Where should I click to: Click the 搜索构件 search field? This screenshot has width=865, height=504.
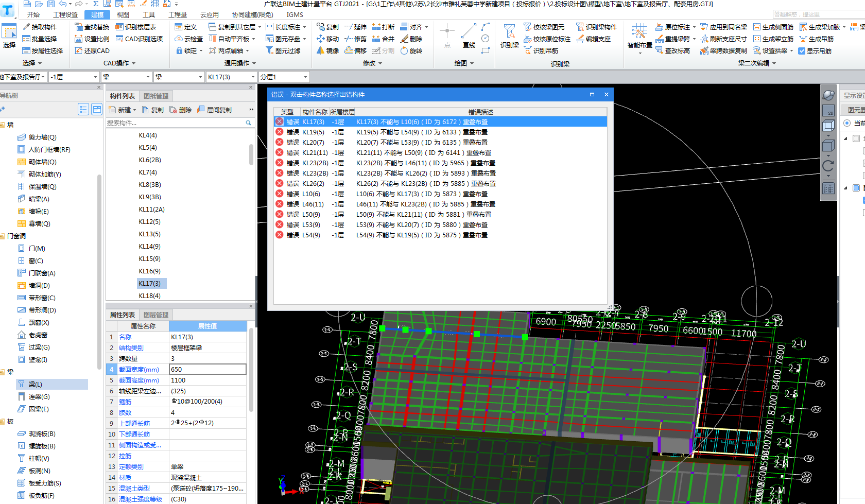[175, 123]
